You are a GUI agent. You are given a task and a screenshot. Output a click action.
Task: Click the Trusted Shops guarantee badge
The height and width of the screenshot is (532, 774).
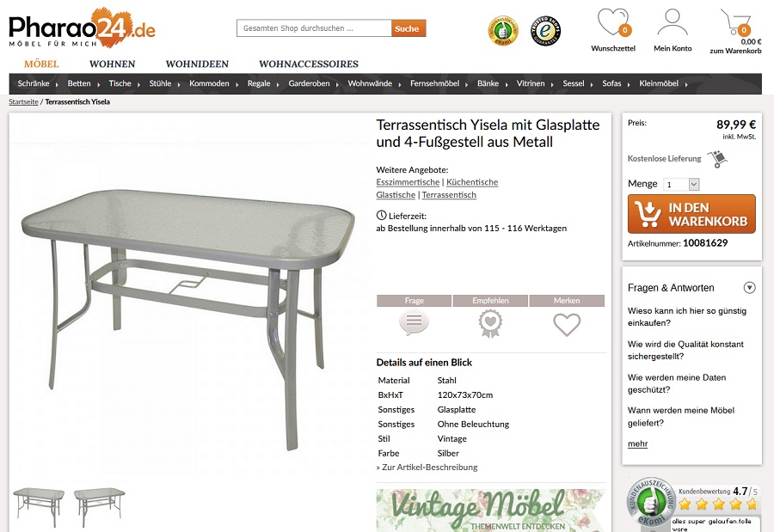click(x=545, y=31)
